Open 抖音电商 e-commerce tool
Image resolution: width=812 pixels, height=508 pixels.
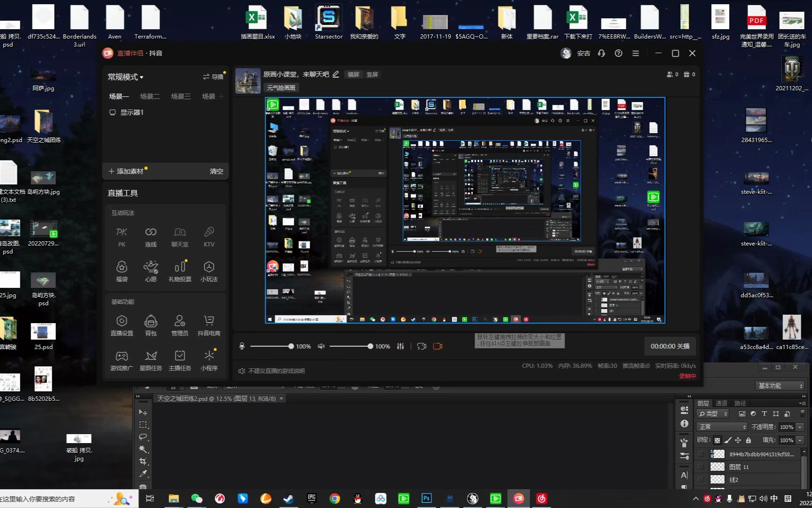[x=209, y=325]
